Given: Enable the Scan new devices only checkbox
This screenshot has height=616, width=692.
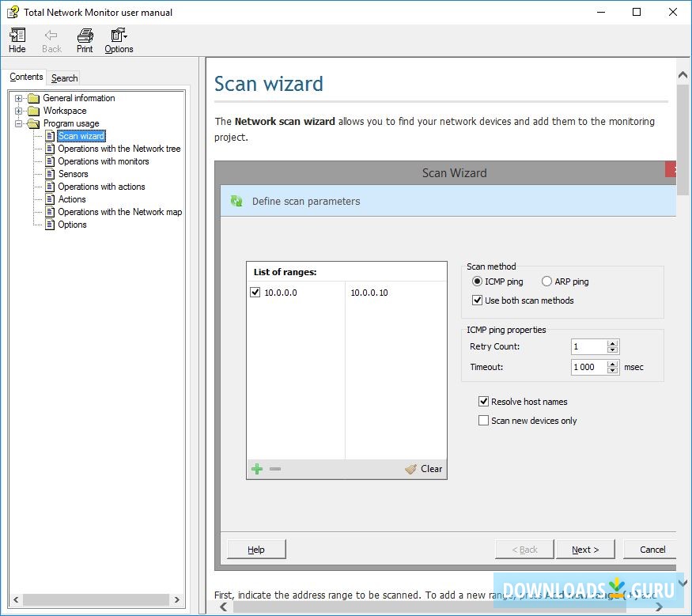Looking at the screenshot, I should pyautogui.click(x=483, y=420).
